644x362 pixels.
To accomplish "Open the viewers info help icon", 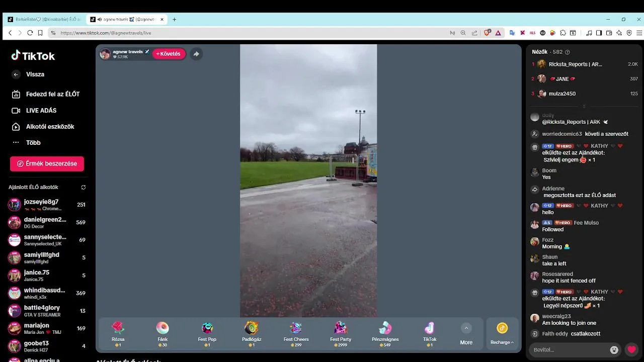I will coord(568,52).
